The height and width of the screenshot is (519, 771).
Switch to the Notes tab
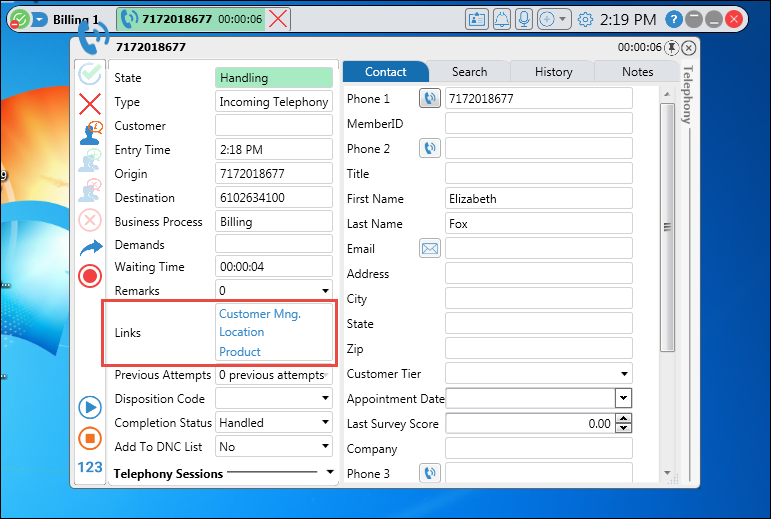coord(637,72)
